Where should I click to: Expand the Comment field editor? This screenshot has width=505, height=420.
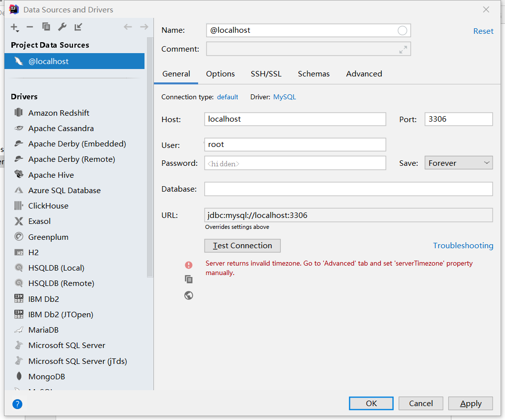[x=403, y=49]
